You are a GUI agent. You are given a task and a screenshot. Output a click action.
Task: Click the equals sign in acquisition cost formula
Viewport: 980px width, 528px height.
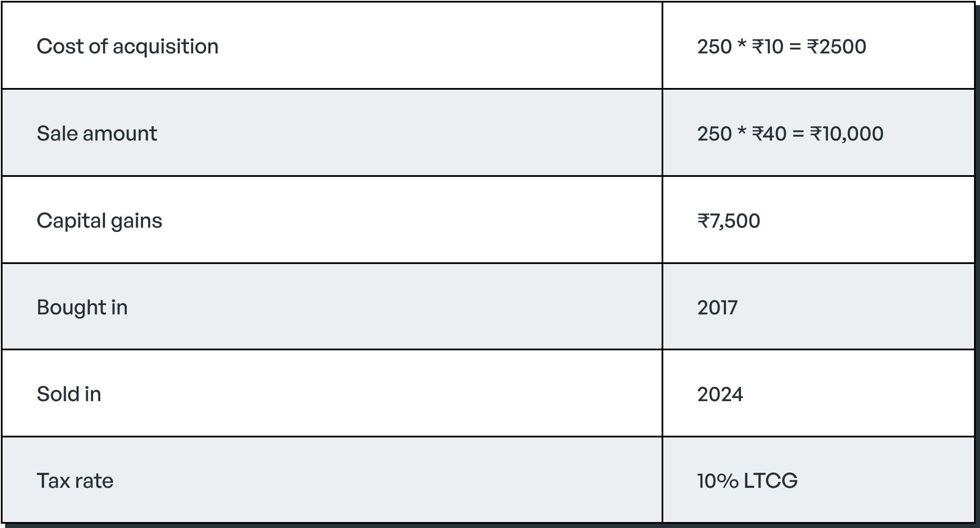[x=795, y=47]
